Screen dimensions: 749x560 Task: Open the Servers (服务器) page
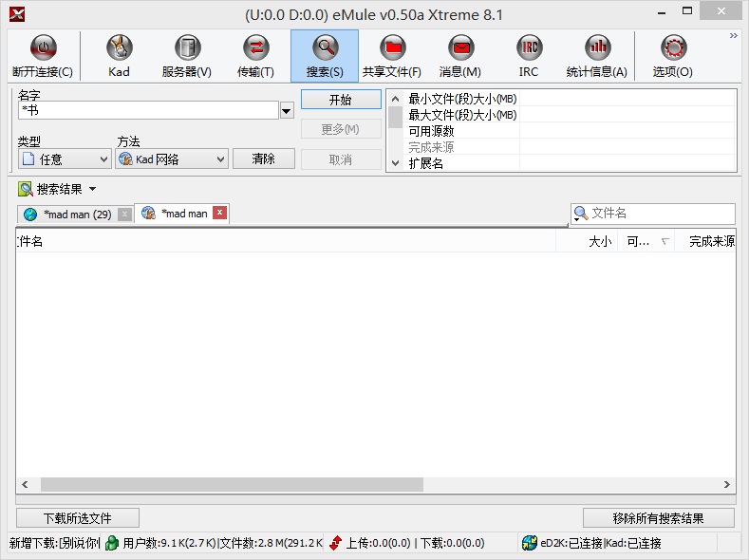pos(187,56)
